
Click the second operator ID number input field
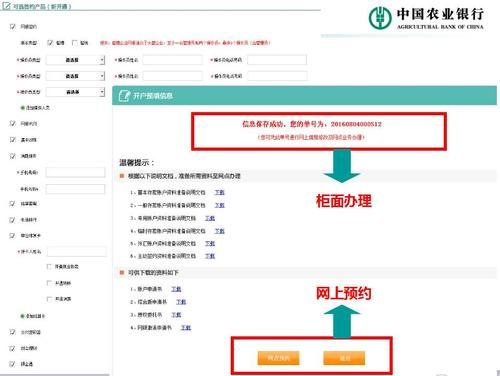coord(277,76)
